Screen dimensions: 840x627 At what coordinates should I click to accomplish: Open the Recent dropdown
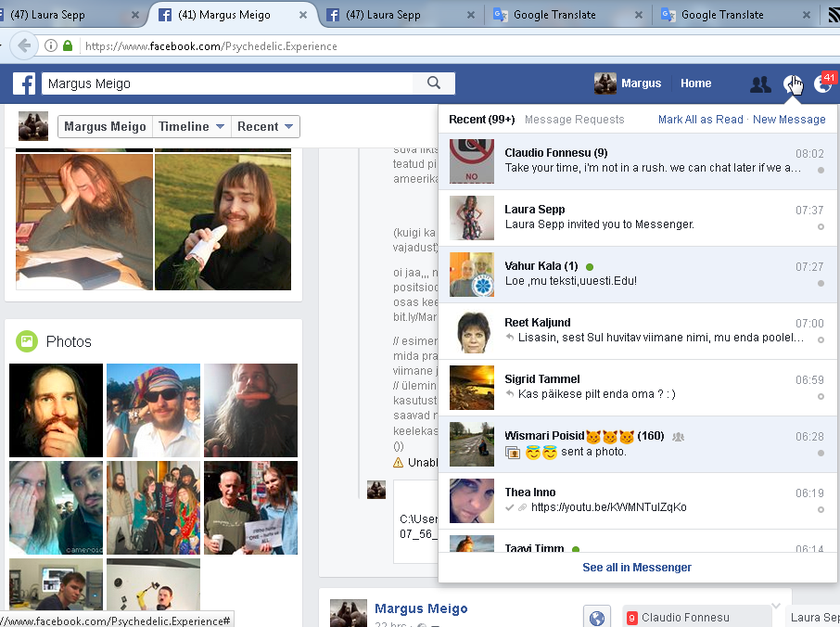pos(265,126)
